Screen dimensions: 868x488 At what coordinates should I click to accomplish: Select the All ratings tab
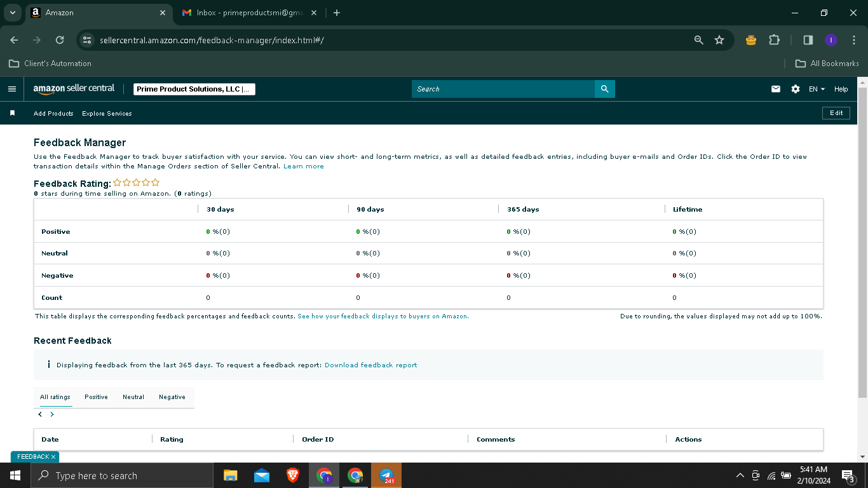(55, 396)
